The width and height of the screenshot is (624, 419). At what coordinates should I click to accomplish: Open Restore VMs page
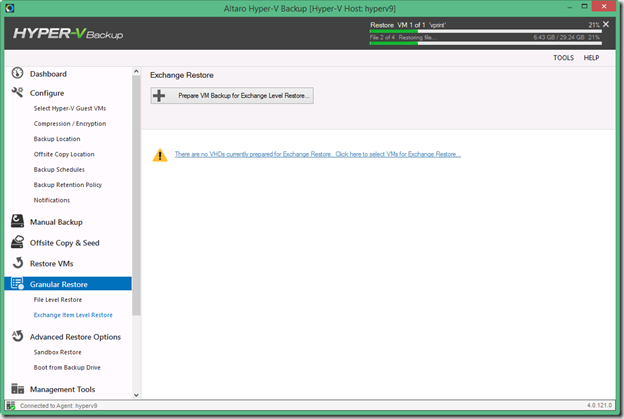pyautogui.click(x=51, y=263)
